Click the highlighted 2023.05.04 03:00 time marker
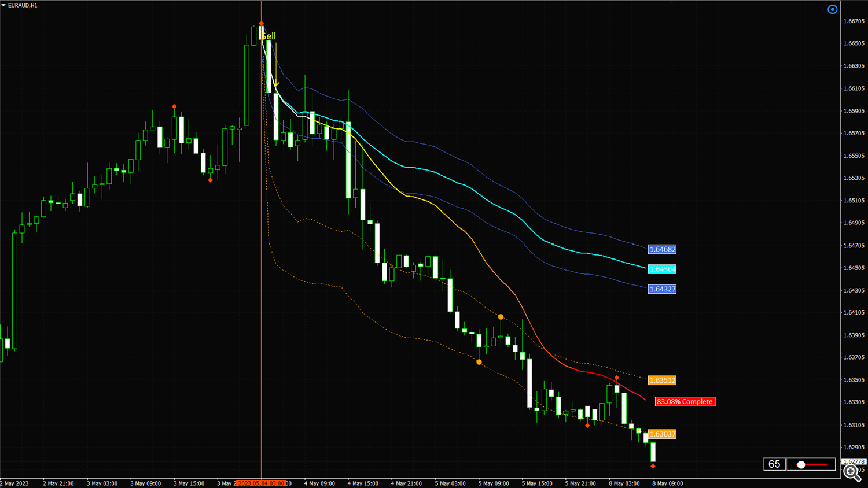Image resolution: width=868 pixels, height=488 pixels. click(262, 483)
